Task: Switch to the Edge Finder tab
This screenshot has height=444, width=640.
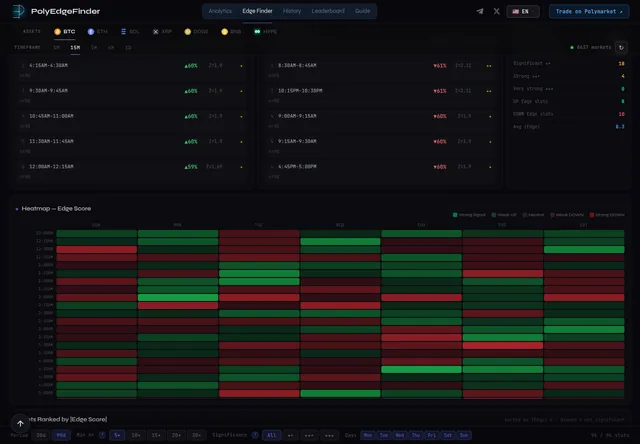Action: pyautogui.click(x=257, y=11)
